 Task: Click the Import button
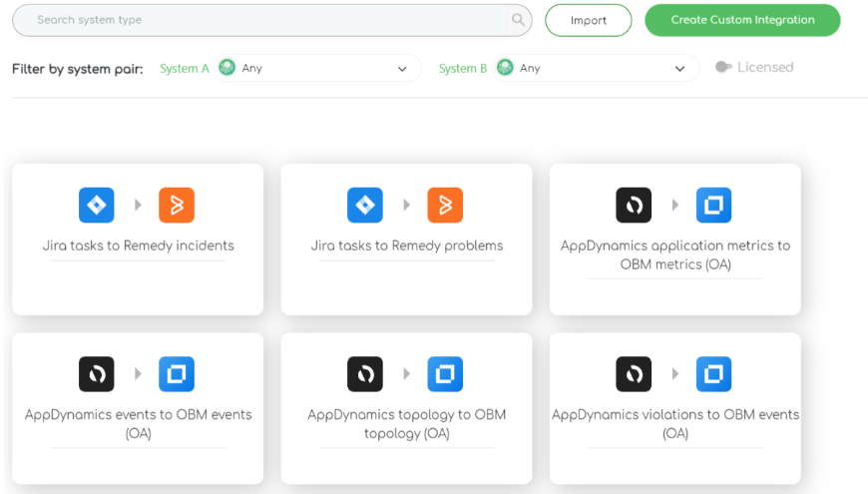[589, 21]
